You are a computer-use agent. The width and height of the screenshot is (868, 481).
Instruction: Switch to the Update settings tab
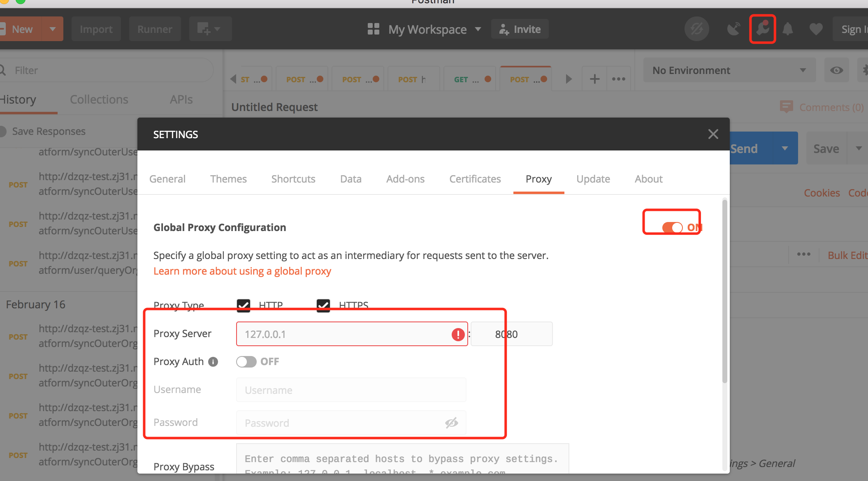pyautogui.click(x=593, y=179)
